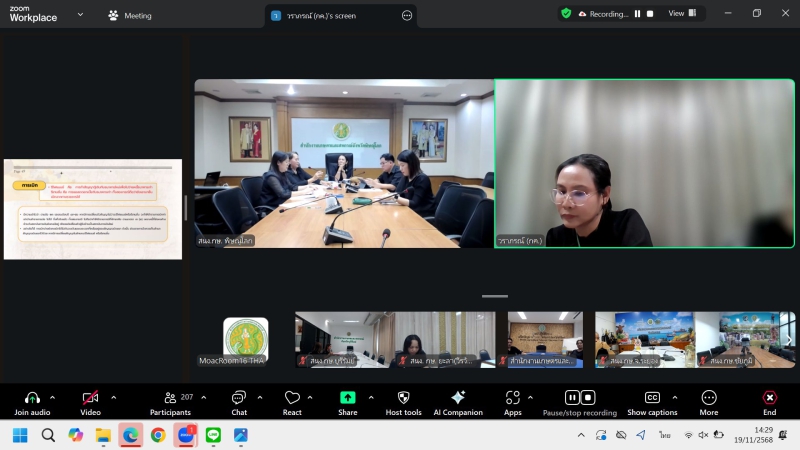Pause recording from the top recording indicator
The height and width of the screenshot is (450, 800).
[x=637, y=14]
